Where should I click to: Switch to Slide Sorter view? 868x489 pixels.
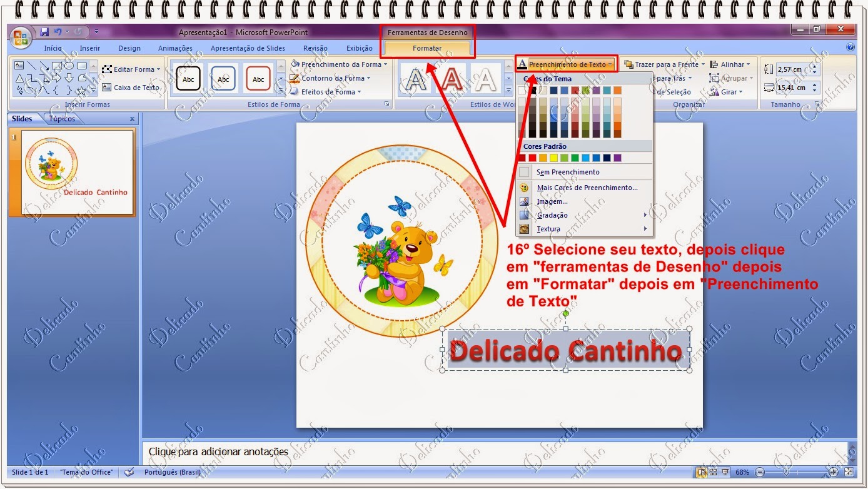tap(714, 472)
